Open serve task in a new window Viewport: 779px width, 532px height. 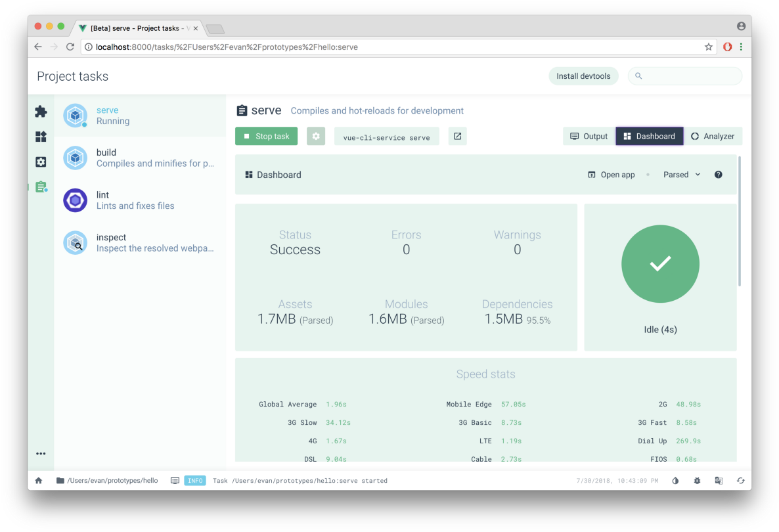(x=458, y=136)
